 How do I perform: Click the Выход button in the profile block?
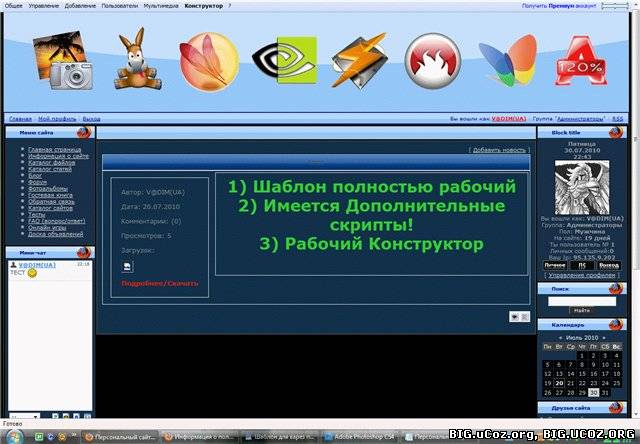(609, 265)
